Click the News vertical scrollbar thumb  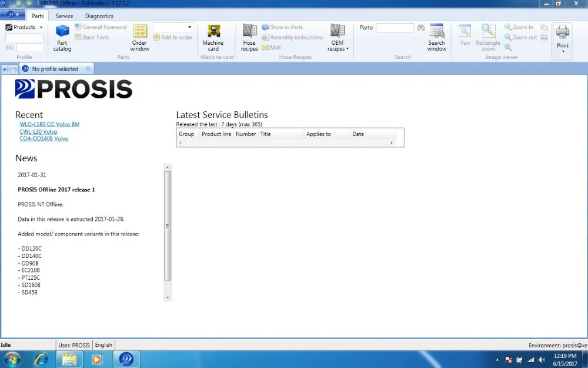[168, 226]
